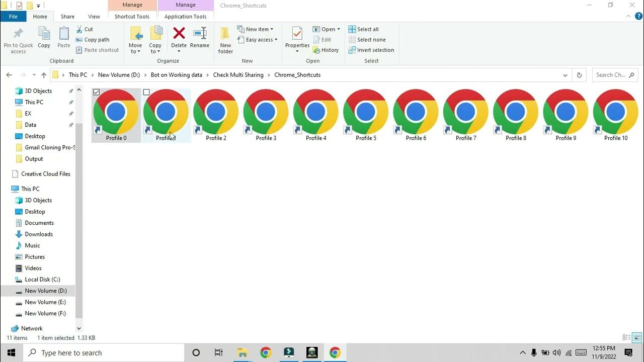Image resolution: width=644 pixels, height=362 pixels.
Task: Go to New Volume (D:) breadcrumb
Action: [119, 75]
